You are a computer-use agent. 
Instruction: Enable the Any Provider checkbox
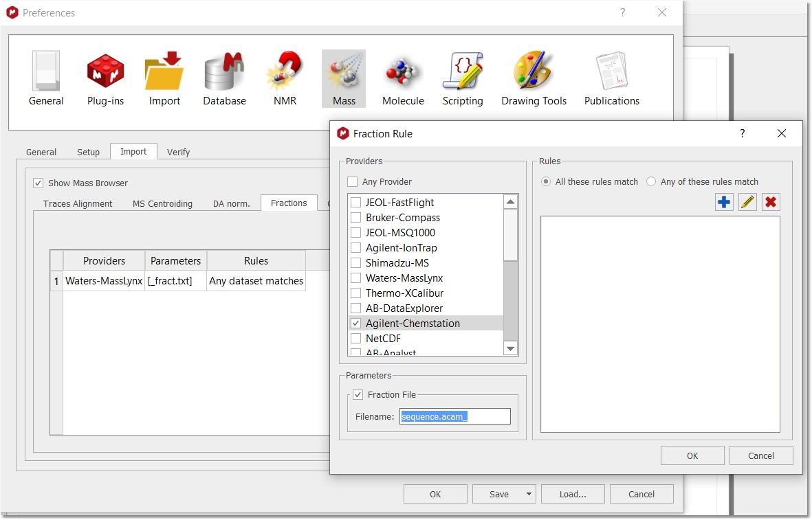tap(352, 181)
